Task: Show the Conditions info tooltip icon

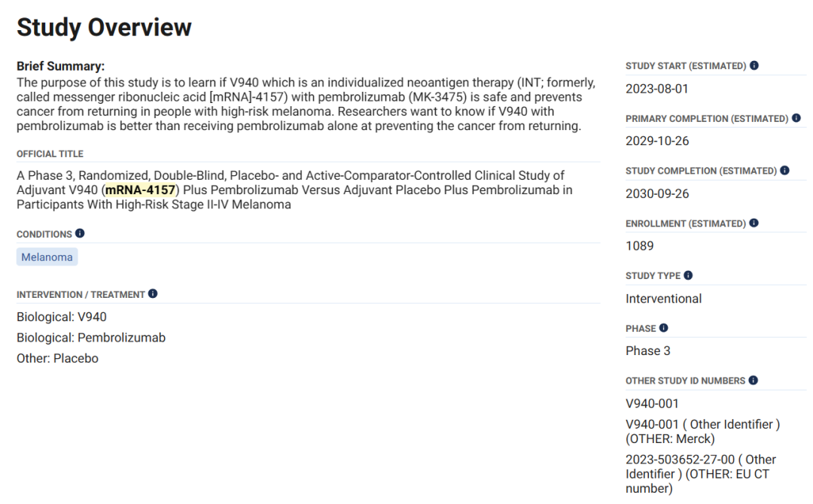Action: (80, 234)
